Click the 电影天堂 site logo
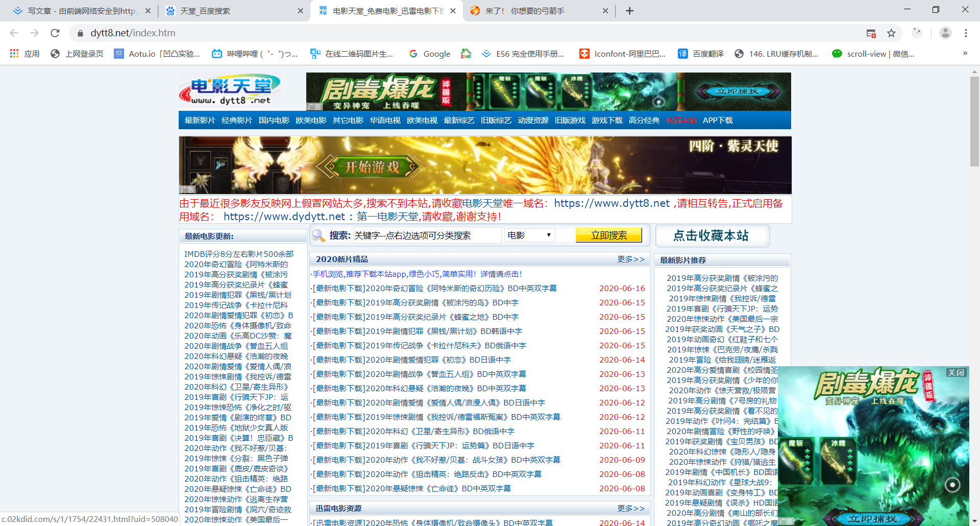Viewport: 980px width, 526px height. pyautogui.click(x=230, y=90)
